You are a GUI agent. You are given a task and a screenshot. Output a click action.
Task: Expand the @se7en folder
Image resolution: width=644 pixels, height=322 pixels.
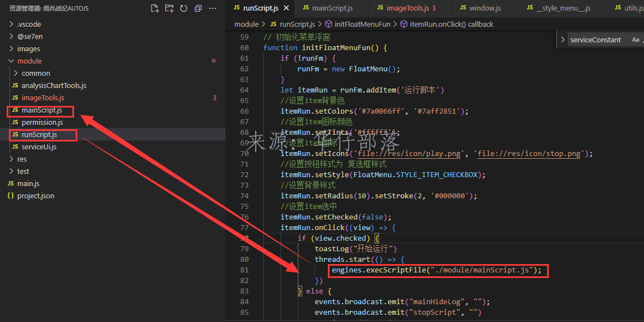click(112, 37)
